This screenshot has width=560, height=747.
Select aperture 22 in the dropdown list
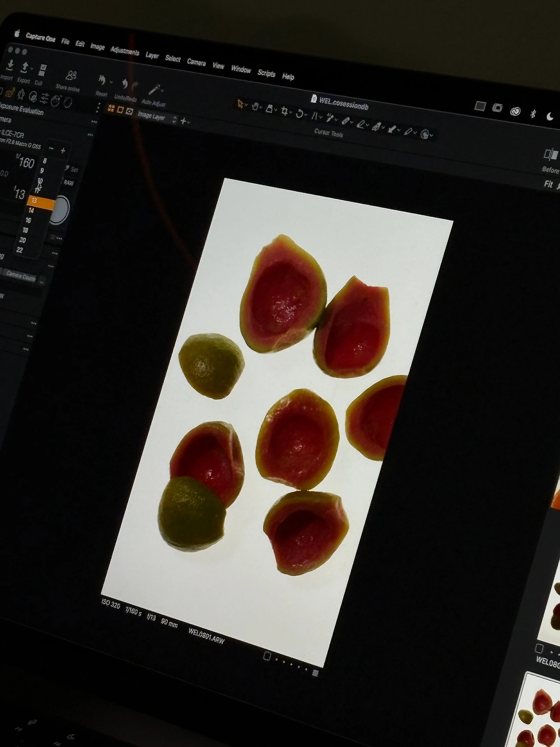pyautogui.click(x=20, y=250)
